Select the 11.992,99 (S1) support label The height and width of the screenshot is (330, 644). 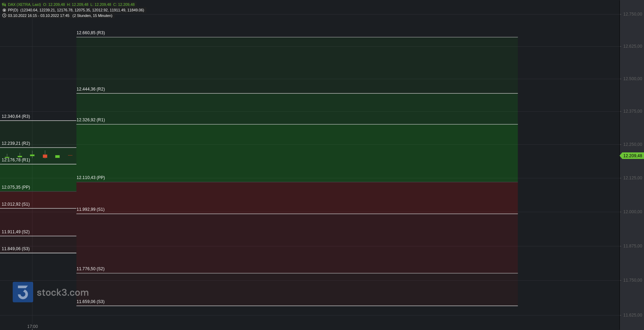coord(90,209)
